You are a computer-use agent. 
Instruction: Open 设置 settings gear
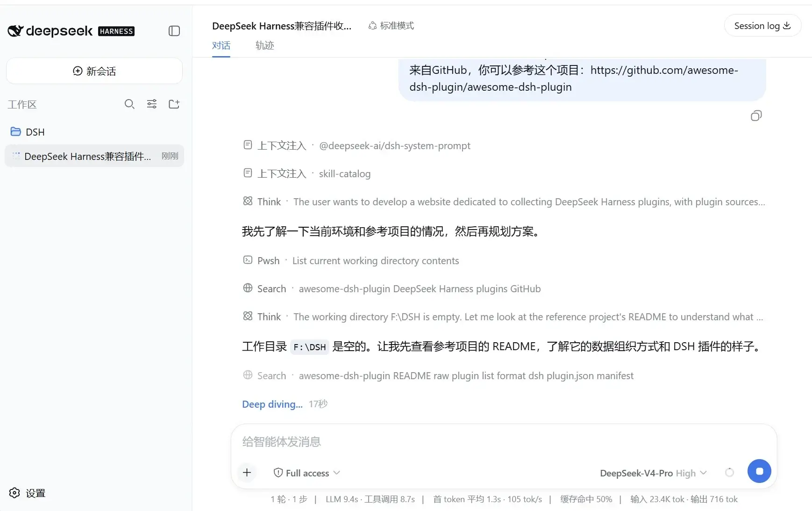pyautogui.click(x=28, y=493)
